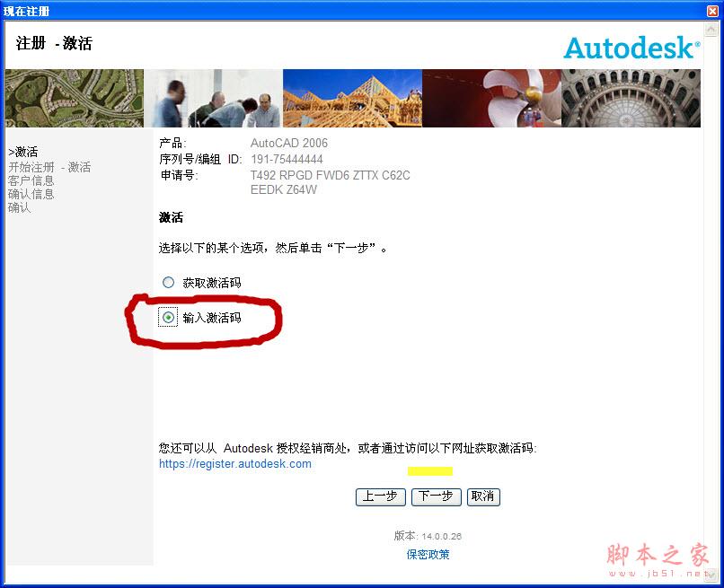Click the yellow highlighted area below the link
The image size is (724, 588).
click(x=431, y=470)
